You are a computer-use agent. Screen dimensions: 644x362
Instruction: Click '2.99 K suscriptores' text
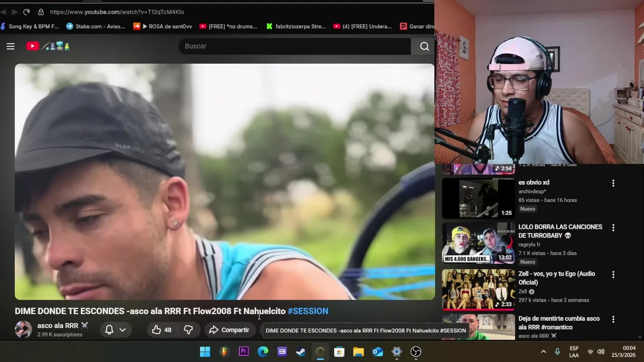tap(59, 335)
